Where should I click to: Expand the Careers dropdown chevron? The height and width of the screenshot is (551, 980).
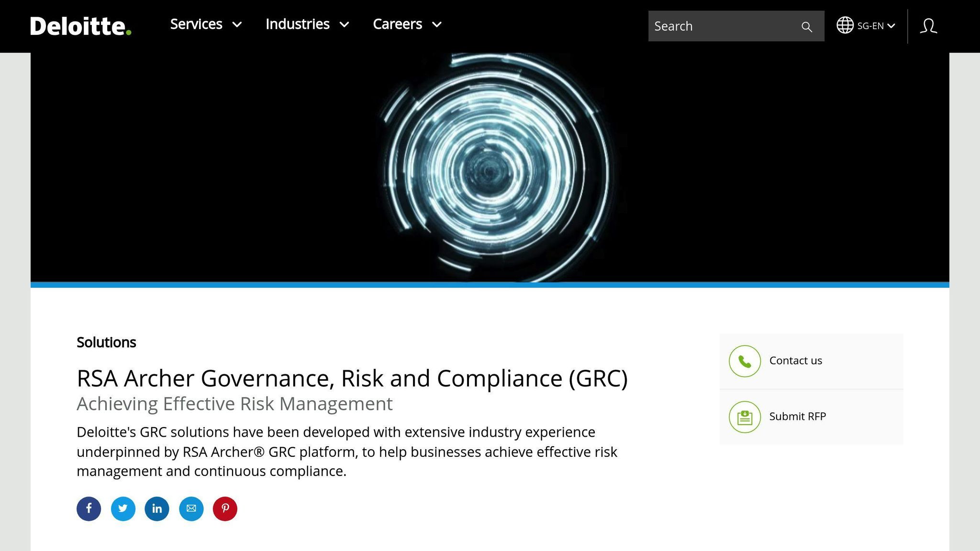tap(437, 25)
